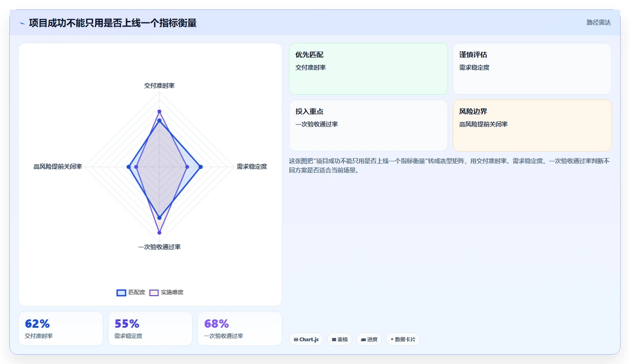Screen dimensions: 630x364
Task: Click the 55% 需求稳定度 stat card
Action: click(x=150, y=329)
